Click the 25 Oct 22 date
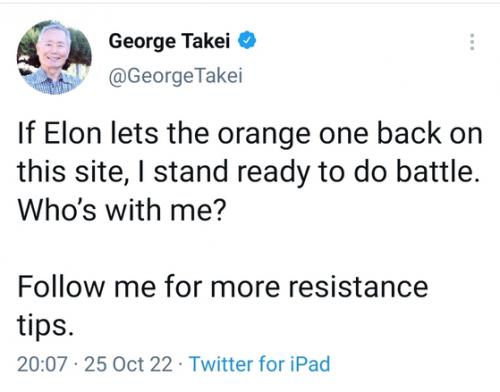The height and width of the screenshot is (392, 500). tap(128, 364)
